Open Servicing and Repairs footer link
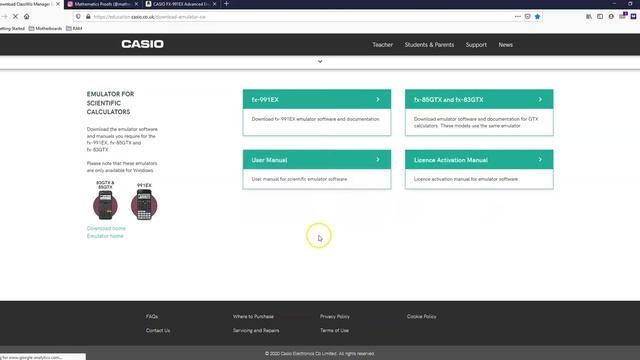This screenshot has width=640, height=360. point(256,330)
